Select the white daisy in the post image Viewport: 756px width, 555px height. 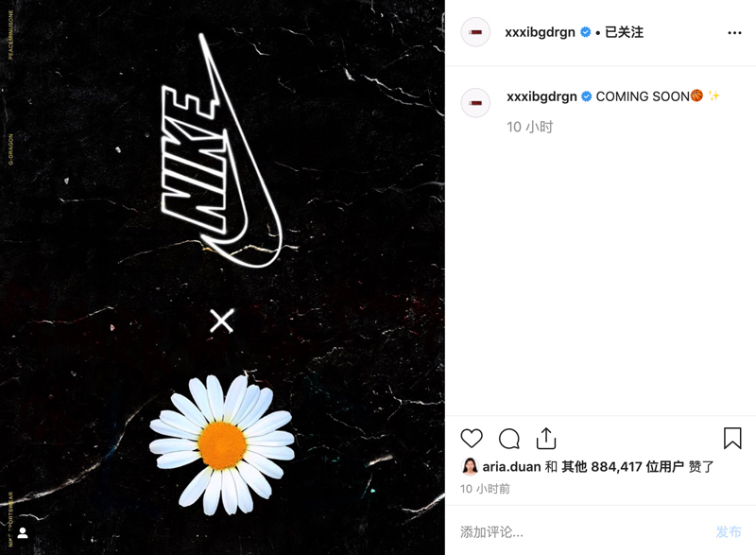click(x=222, y=445)
